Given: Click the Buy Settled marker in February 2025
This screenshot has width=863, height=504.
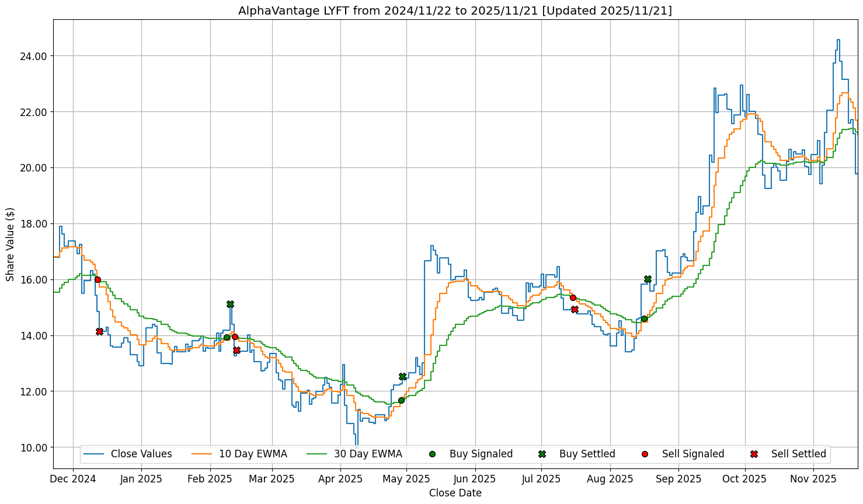Looking at the screenshot, I should [230, 304].
